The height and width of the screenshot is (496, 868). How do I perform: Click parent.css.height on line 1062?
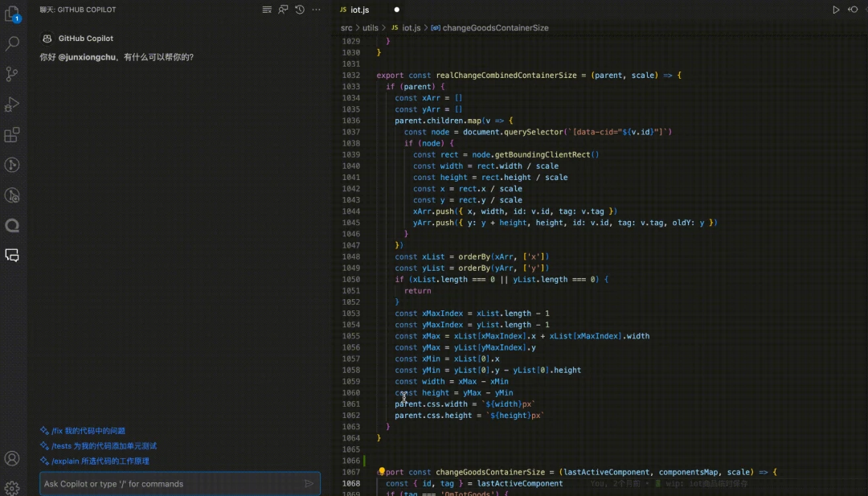[433, 415]
